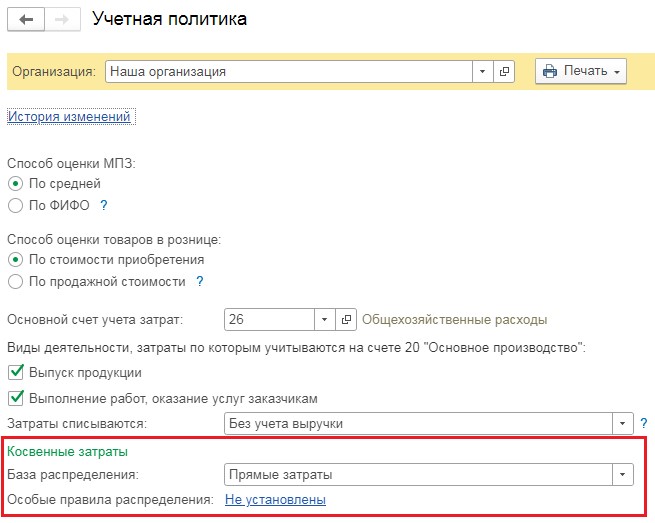Click help mark next to По продажной стоимости
This screenshot has width=655, height=523.
pyautogui.click(x=199, y=282)
